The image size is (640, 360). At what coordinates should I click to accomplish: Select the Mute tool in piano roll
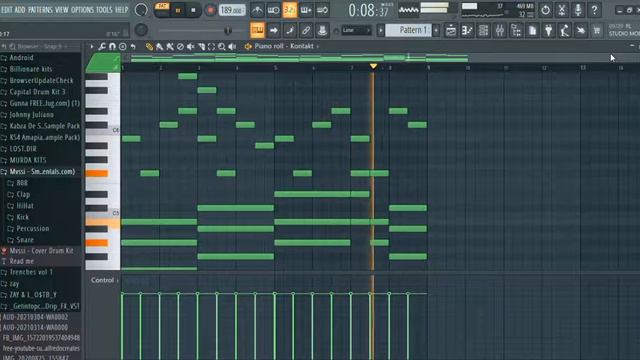(x=190, y=47)
